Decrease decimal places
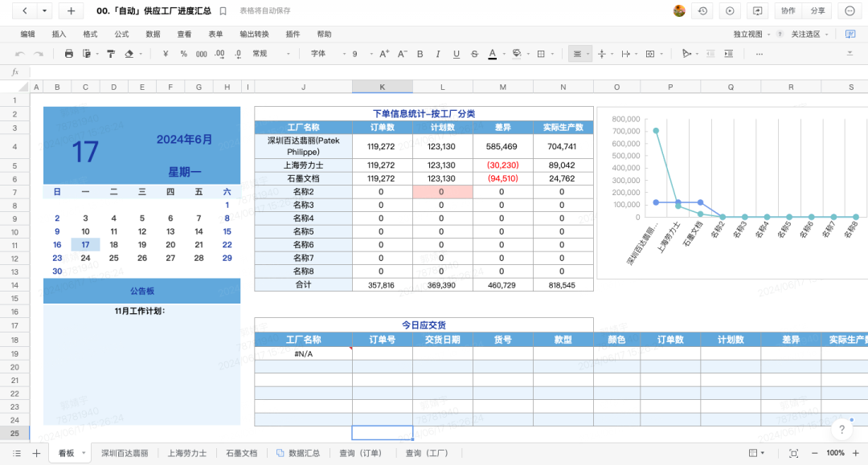 (x=238, y=54)
